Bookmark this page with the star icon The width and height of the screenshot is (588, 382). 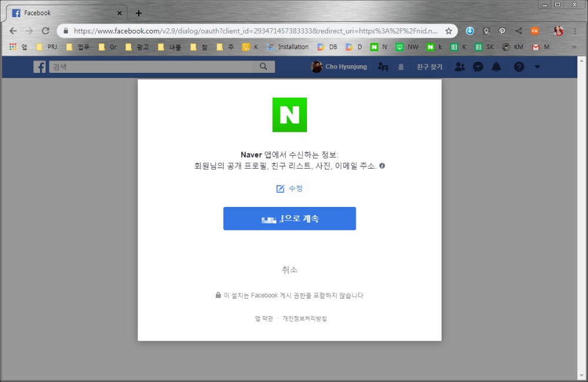click(449, 31)
